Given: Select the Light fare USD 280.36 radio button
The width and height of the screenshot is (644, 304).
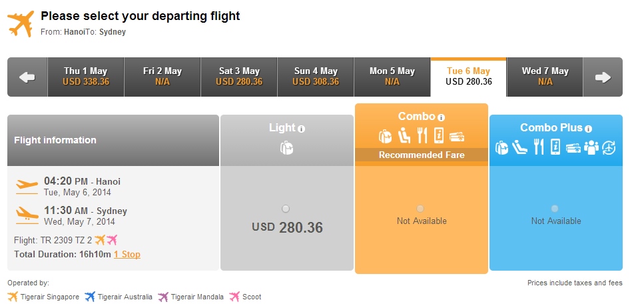Looking at the screenshot, I should 286,209.
